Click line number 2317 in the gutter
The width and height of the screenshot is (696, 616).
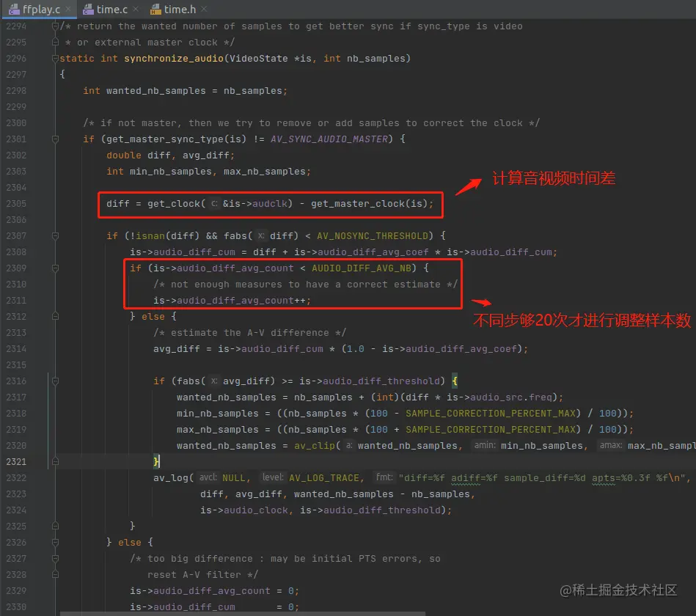(16, 397)
